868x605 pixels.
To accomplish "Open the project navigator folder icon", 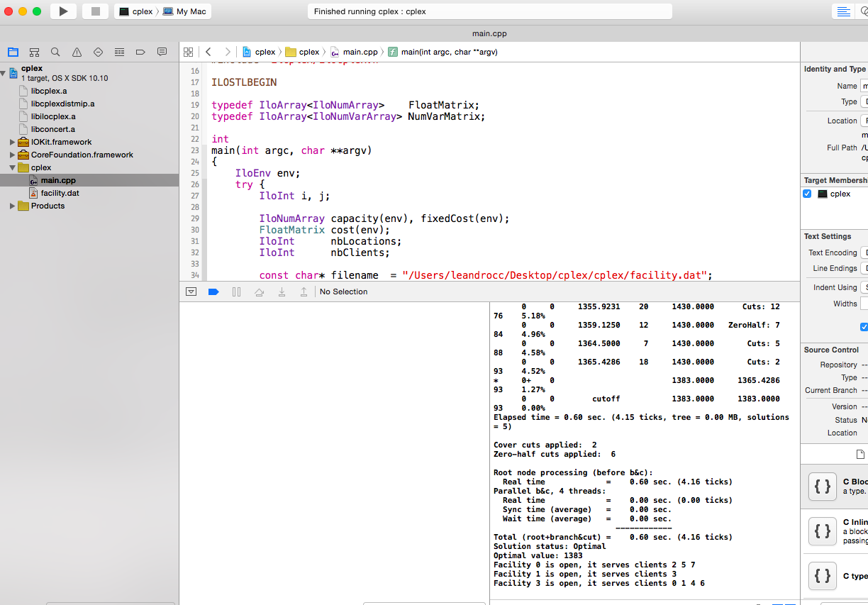I will [13, 52].
